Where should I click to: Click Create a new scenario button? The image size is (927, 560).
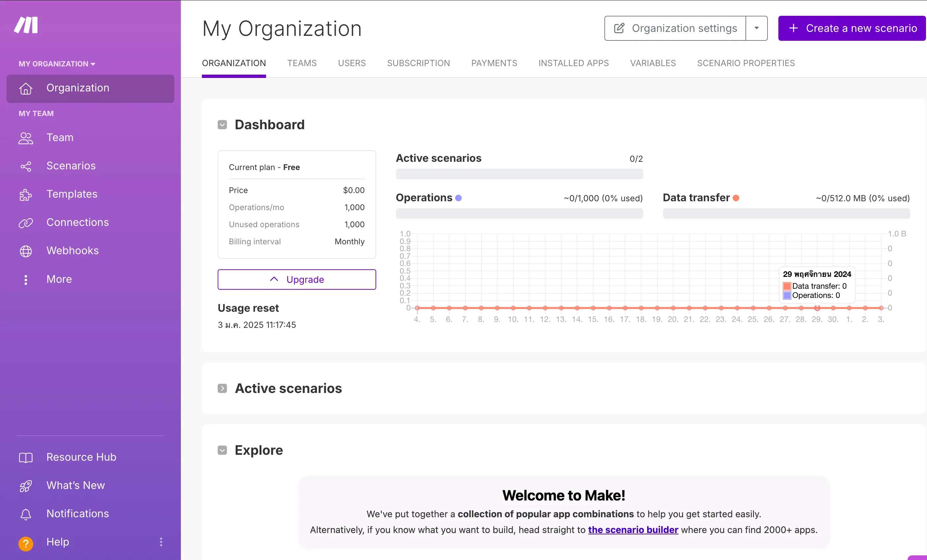pos(852,28)
